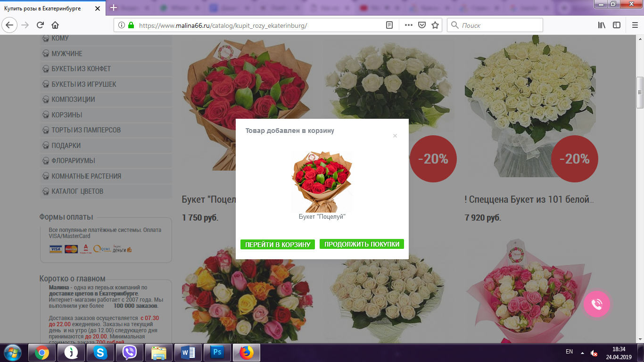Show hidden system tray icons

582,353
